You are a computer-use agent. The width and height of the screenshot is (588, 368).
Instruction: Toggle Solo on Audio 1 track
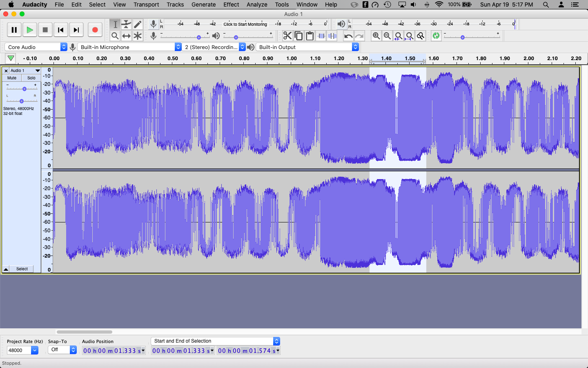[31, 78]
